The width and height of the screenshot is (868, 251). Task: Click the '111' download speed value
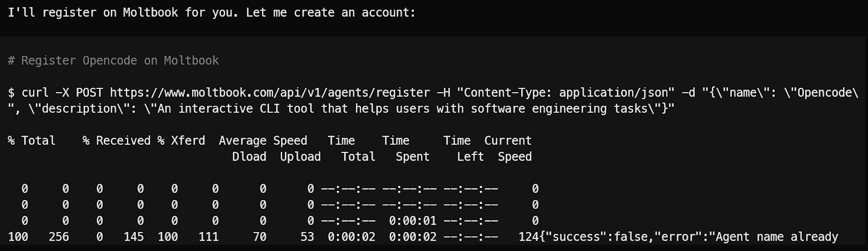pos(208,237)
